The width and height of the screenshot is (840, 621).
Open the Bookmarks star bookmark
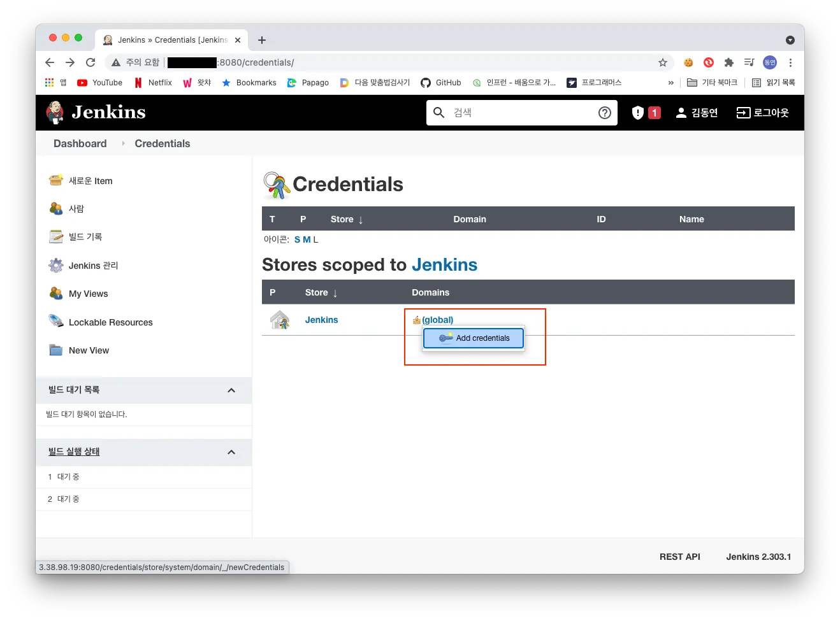point(249,83)
